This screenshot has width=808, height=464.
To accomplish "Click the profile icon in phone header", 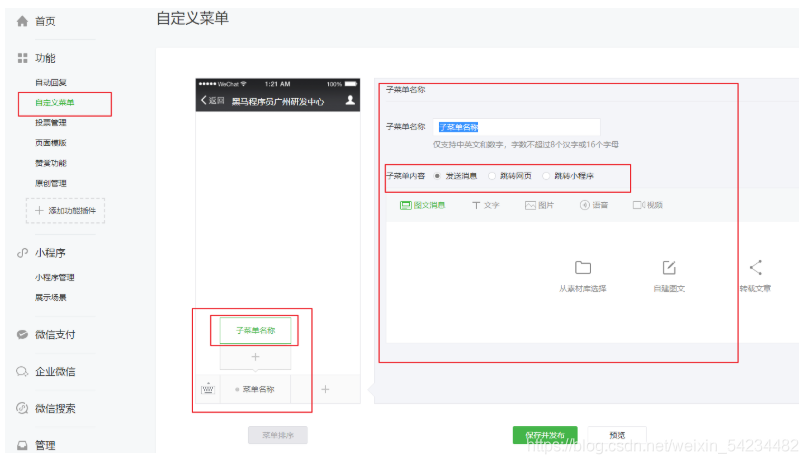I will point(350,100).
